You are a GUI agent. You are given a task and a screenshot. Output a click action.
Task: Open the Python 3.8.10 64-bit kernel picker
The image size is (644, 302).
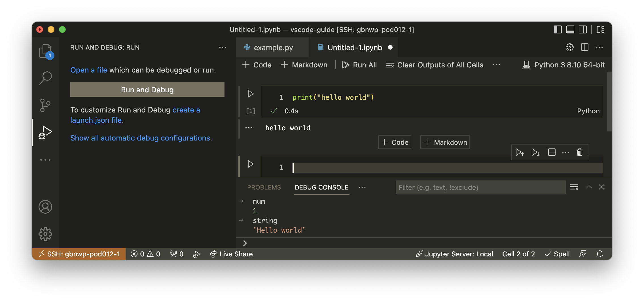[564, 65]
